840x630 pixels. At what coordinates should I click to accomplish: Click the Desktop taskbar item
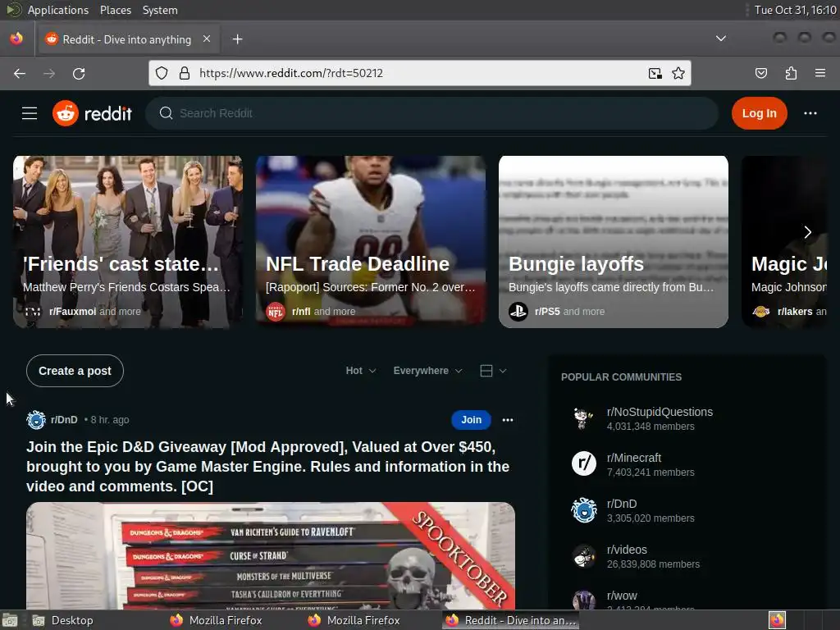[62, 620]
